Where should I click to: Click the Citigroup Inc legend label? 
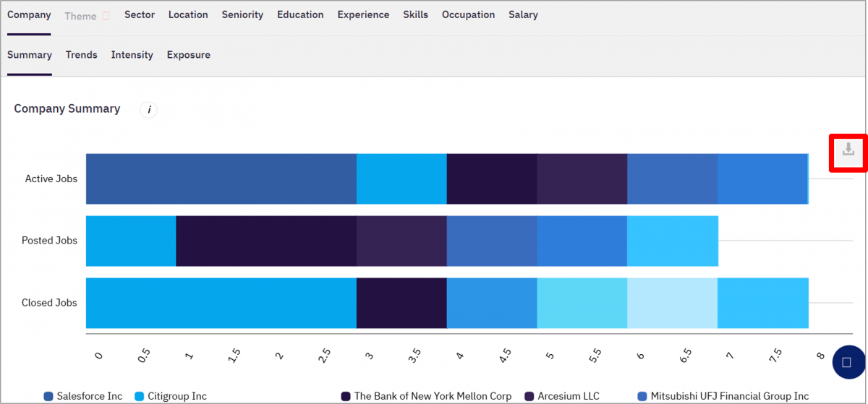pyautogui.click(x=177, y=396)
